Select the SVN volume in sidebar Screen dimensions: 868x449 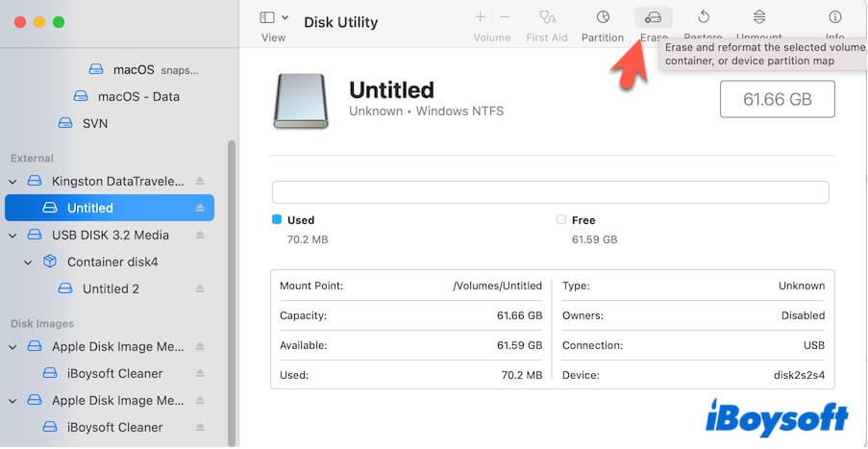(83, 123)
